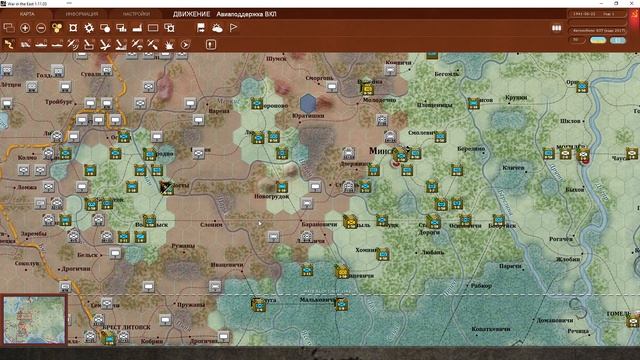The image size is (640, 360).
Task: Show weather with cloud and sun icon
Action: click(217, 28)
